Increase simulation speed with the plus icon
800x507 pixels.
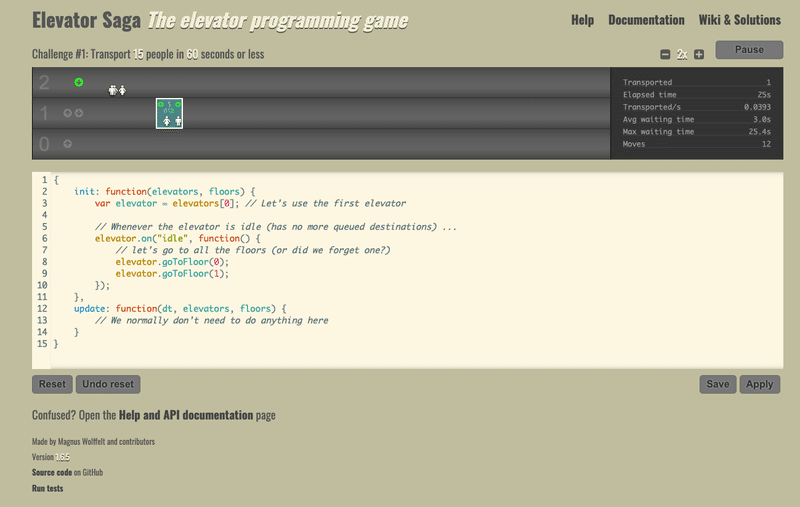699,54
